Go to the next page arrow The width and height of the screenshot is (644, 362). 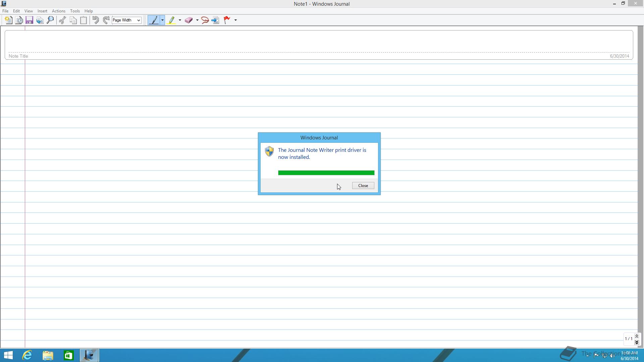click(x=637, y=342)
